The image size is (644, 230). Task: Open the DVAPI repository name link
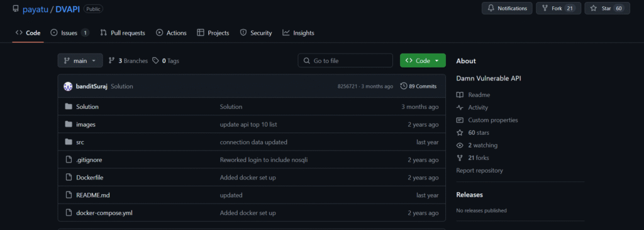pos(67,9)
